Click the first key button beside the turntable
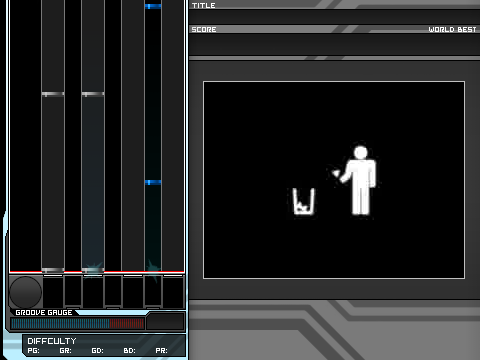 (x=53, y=291)
